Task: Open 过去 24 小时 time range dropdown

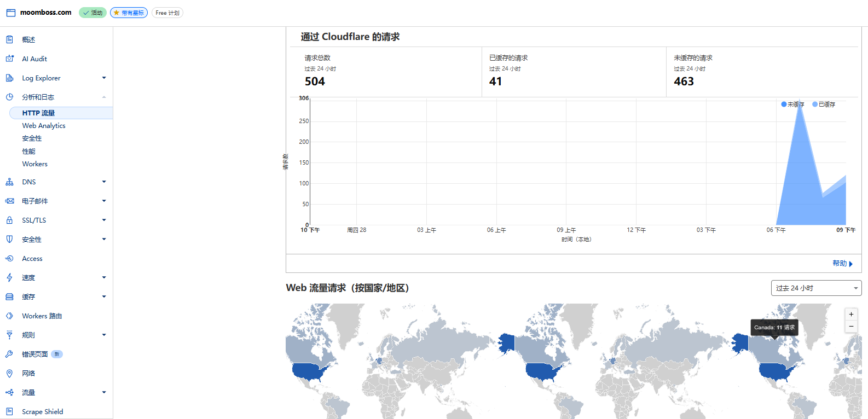Action: pos(816,288)
